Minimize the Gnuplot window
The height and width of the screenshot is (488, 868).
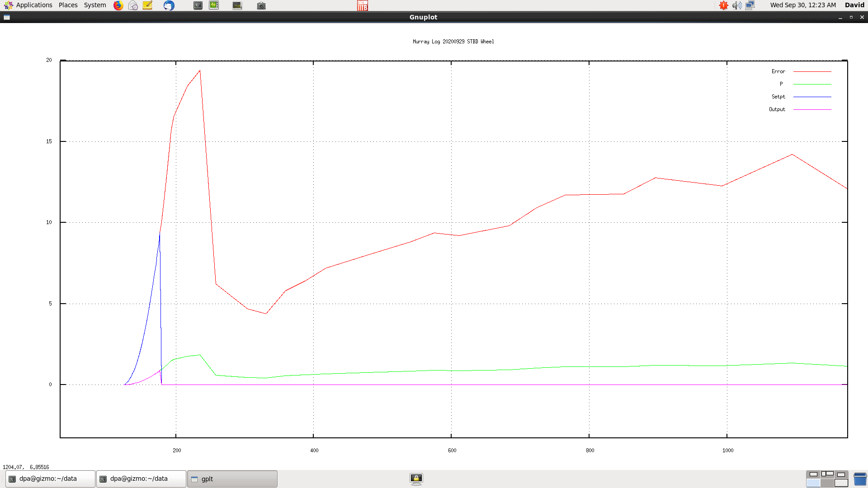840,17
